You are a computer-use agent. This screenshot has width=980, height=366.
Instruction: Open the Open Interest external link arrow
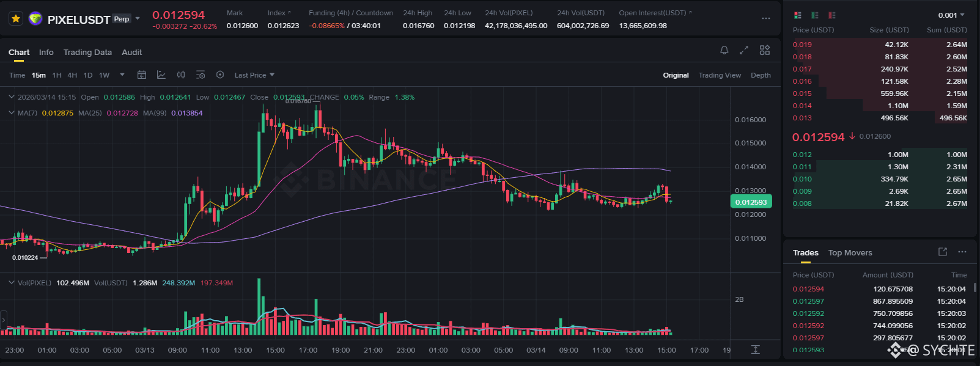click(690, 12)
